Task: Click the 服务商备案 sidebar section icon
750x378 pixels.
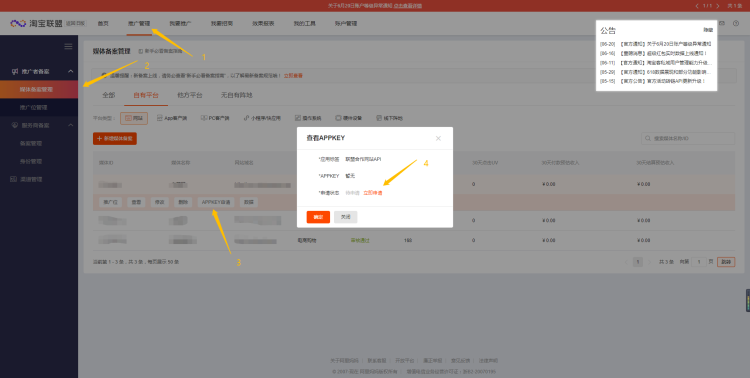Action: 15,125
